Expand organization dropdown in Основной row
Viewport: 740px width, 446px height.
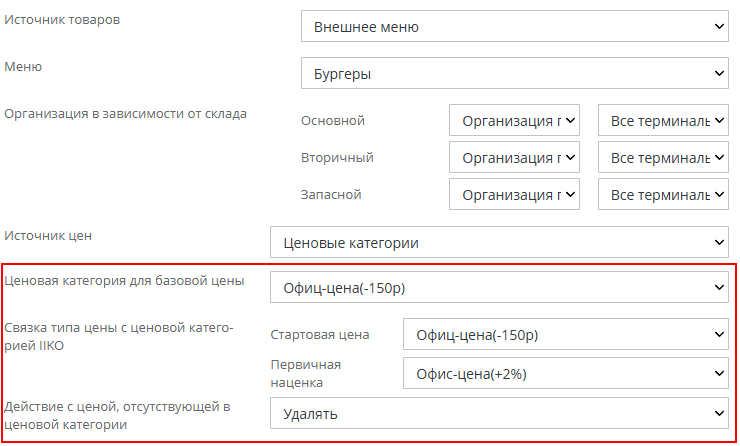click(x=514, y=121)
